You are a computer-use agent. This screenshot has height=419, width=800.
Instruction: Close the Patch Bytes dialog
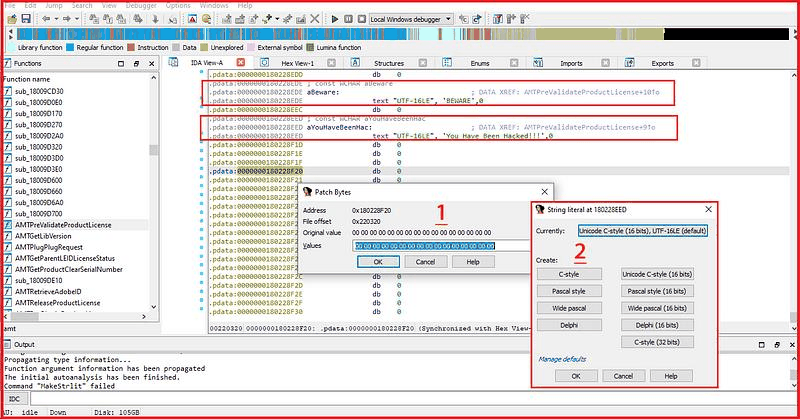point(544,192)
